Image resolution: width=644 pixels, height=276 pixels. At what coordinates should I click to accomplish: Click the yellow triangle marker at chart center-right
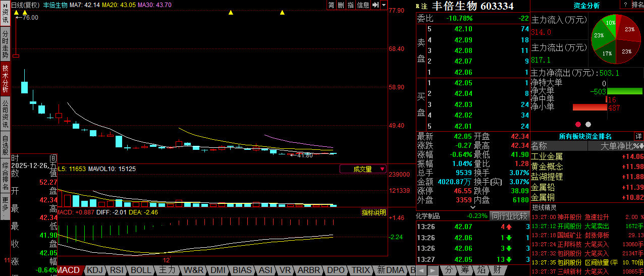click(x=282, y=13)
